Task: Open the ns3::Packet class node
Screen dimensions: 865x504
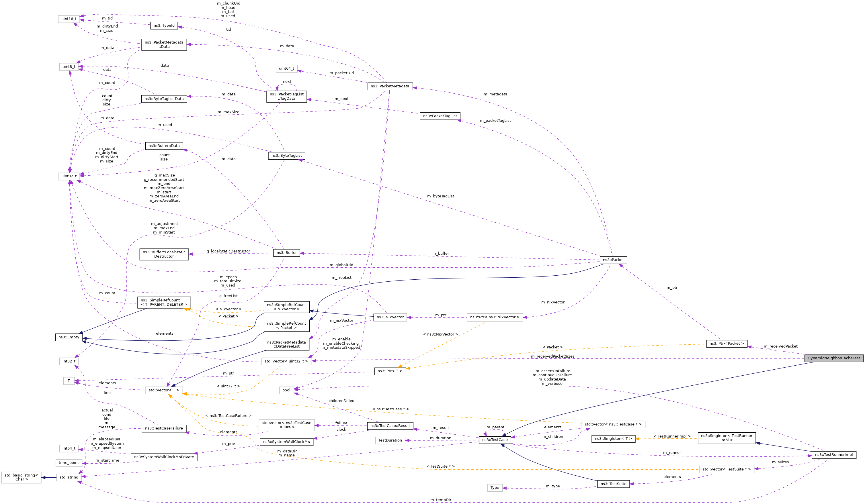Action: click(x=613, y=260)
